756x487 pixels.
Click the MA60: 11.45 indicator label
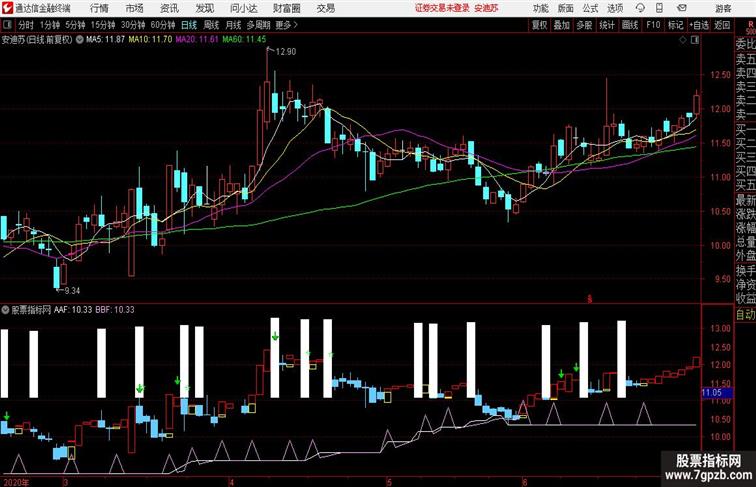[244, 40]
